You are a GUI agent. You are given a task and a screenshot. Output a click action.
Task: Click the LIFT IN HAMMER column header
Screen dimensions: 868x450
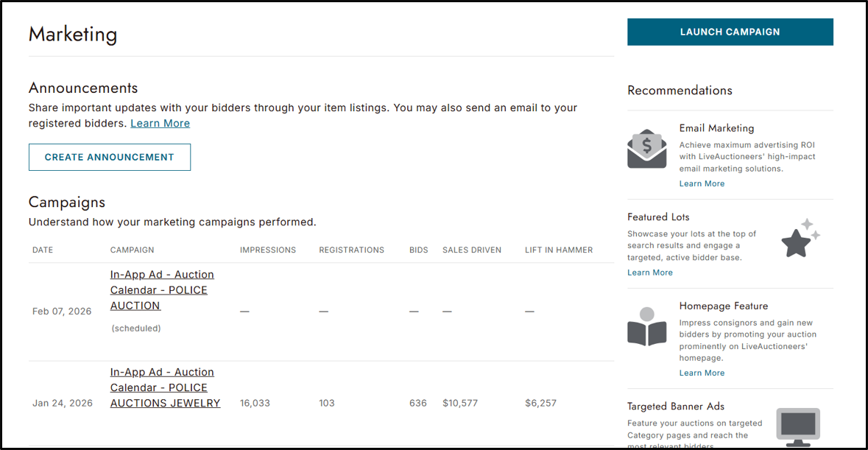pos(559,250)
